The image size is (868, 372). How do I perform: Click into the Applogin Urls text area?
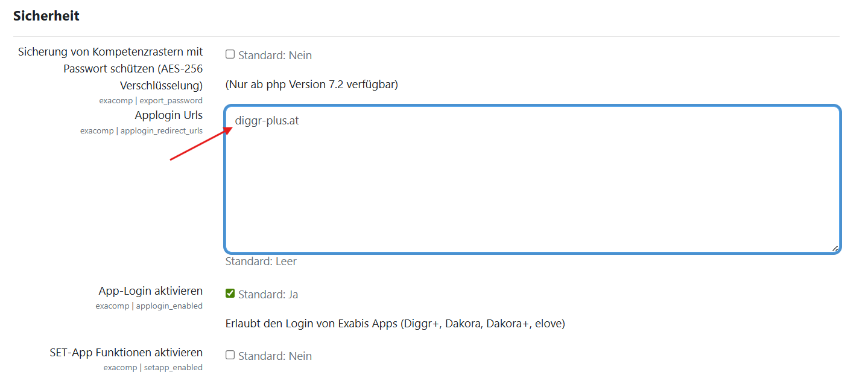(532, 181)
